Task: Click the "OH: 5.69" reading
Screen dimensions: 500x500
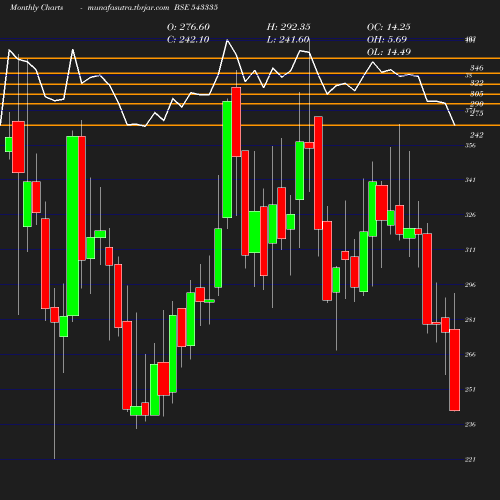Action: pos(387,40)
